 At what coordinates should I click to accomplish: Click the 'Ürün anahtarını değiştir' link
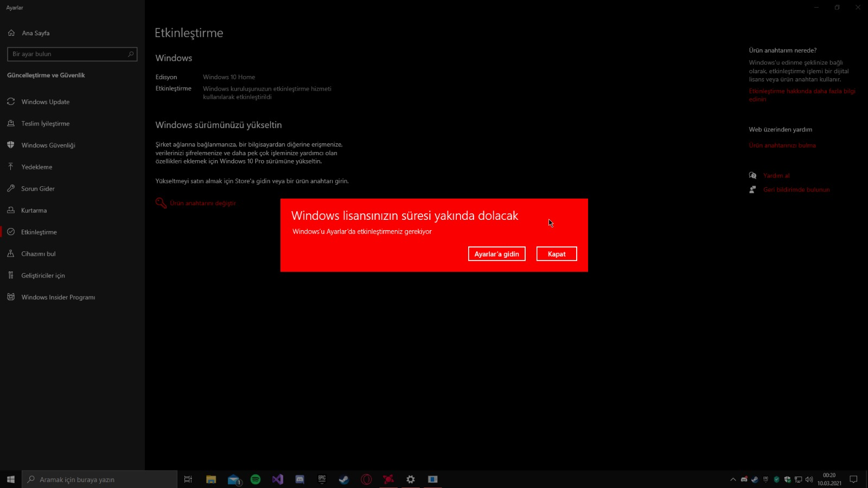[x=203, y=203]
